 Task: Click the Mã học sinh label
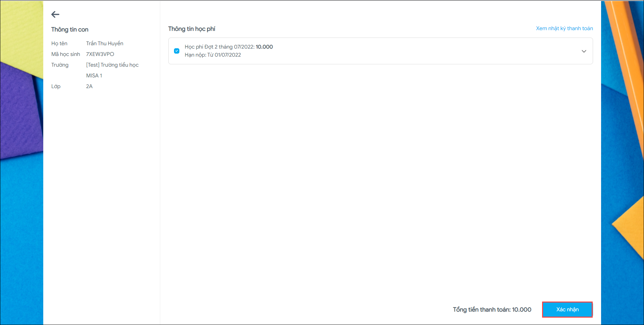(x=66, y=54)
